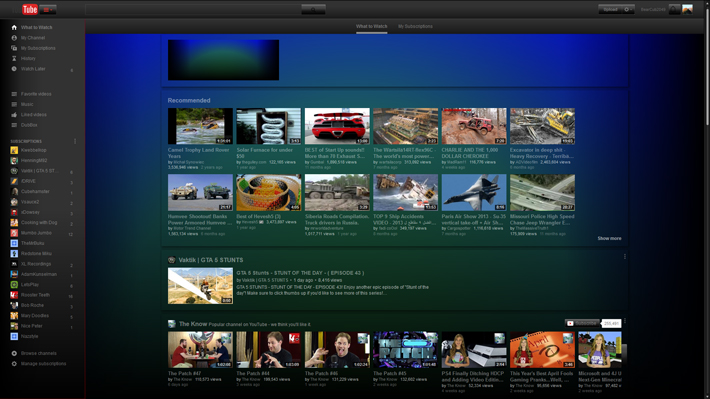Open My Channel from the sidebar
The height and width of the screenshot is (399, 710).
(33, 38)
